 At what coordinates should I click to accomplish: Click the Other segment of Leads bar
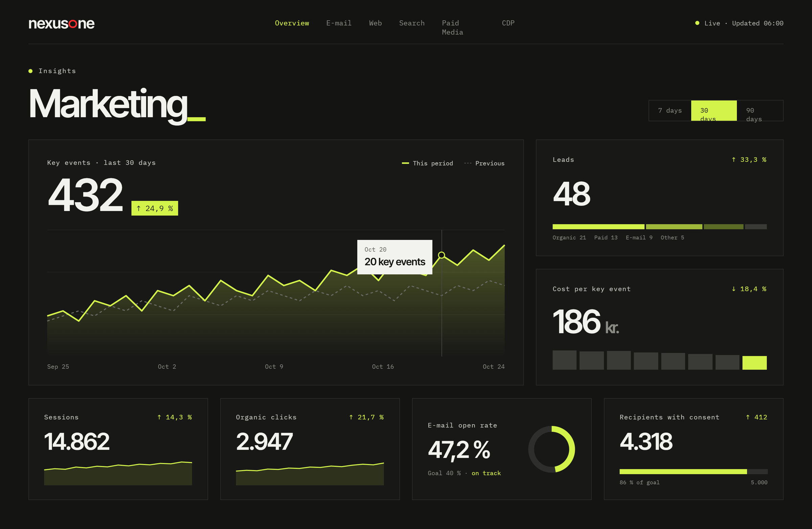pyautogui.click(x=755, y=227)
